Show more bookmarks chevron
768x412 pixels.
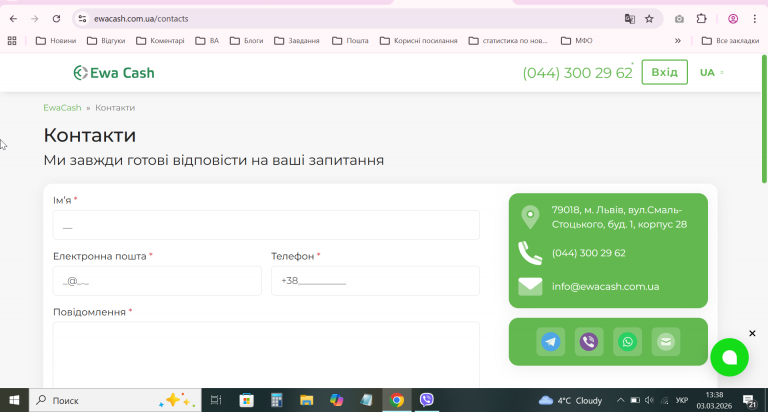pos(678,41)
